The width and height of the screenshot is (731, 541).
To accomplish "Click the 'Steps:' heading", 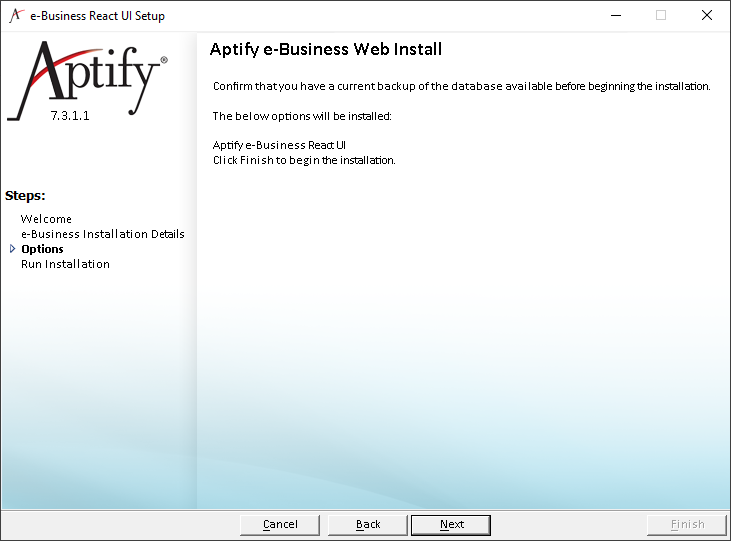I will 25,195.
